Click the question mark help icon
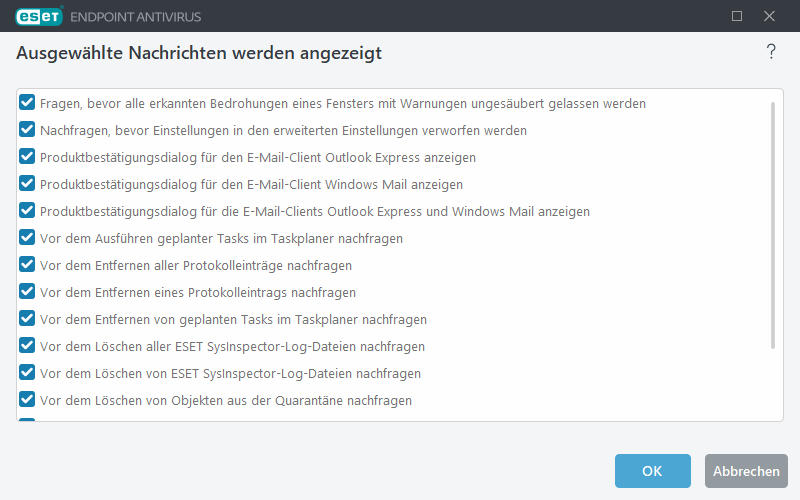The image size is (800, 500). [771, 53]
